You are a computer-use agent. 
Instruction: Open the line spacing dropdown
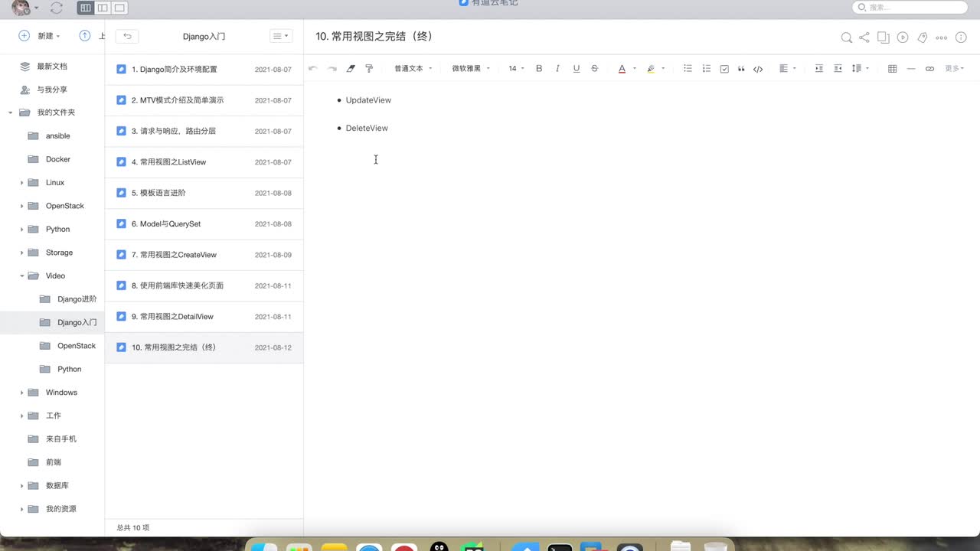(861, 68)
